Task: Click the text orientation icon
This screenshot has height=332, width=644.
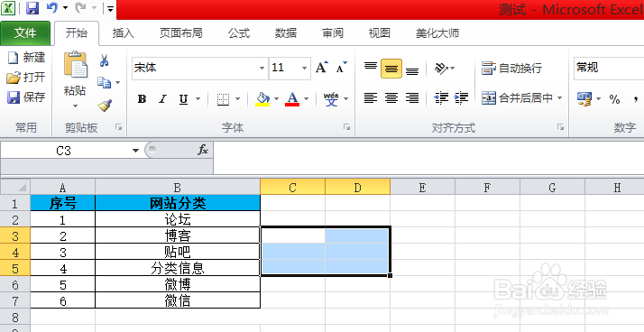Action: click(441, 69)
